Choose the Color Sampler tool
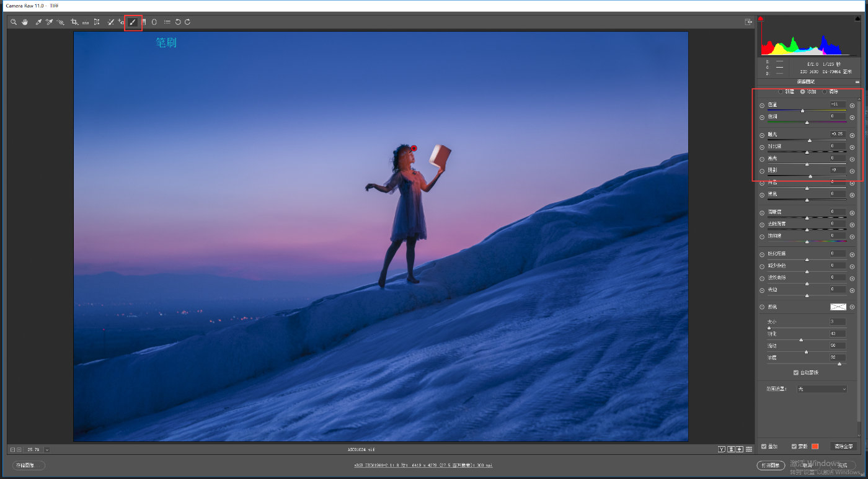The width and height of the screenshot is (868, 479). pyautogui.click(x=49, y=22)
